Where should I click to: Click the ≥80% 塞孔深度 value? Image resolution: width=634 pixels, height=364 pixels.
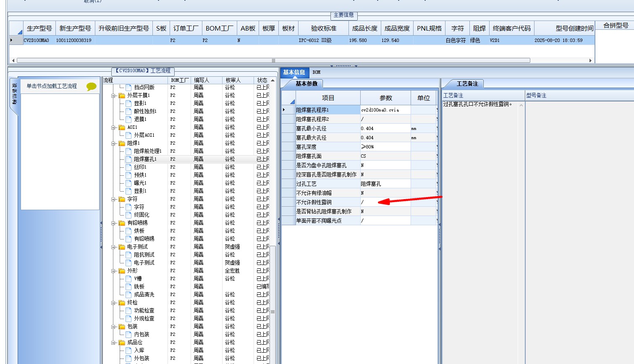385,147
